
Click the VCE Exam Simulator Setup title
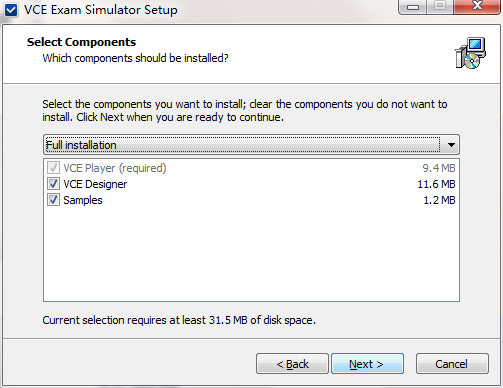[101, 10]
